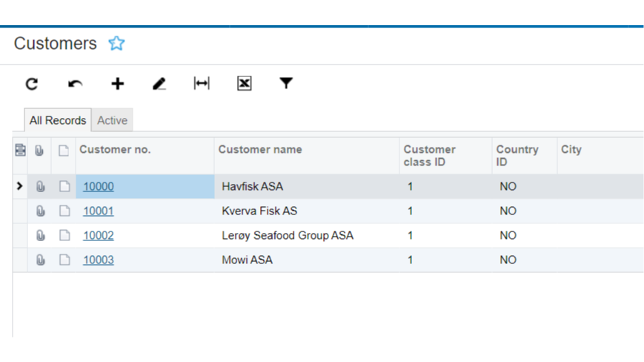
Task: Select the Havfisk ASA name cell
Action: 307,186
